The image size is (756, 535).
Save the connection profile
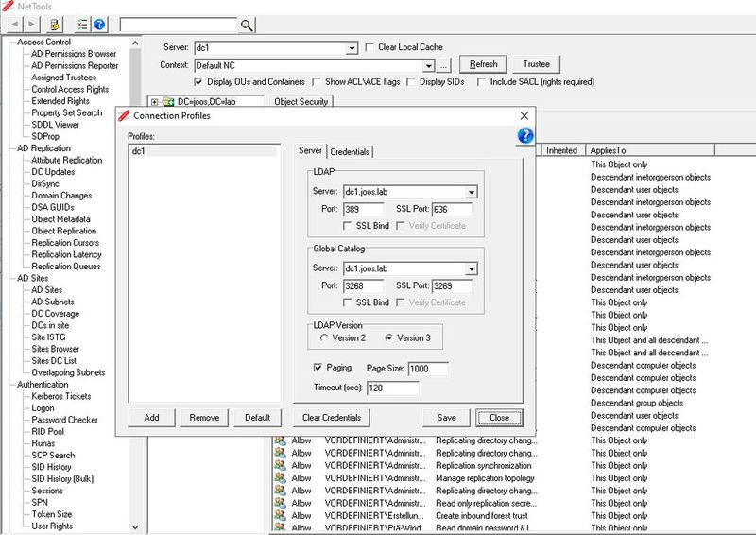446,418
